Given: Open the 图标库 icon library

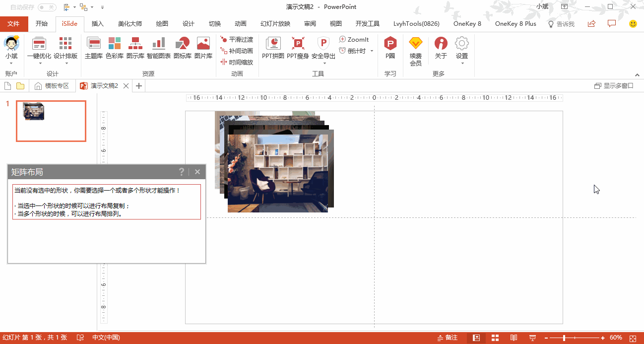Looking at the screenshot, I should (x=182, y=48).
